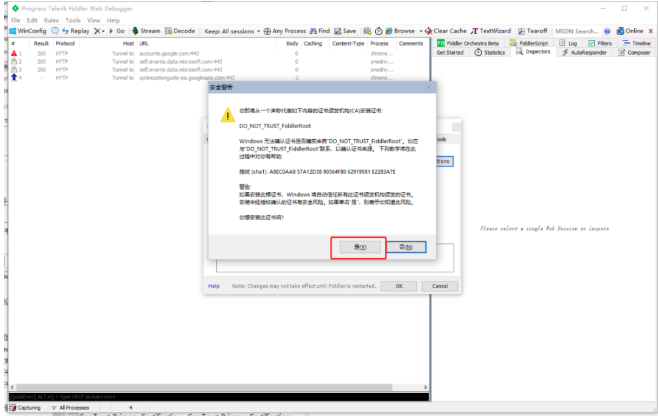Launch Browse from the toolbar
This screenshot has height=416, width=658.
[400, 31]
